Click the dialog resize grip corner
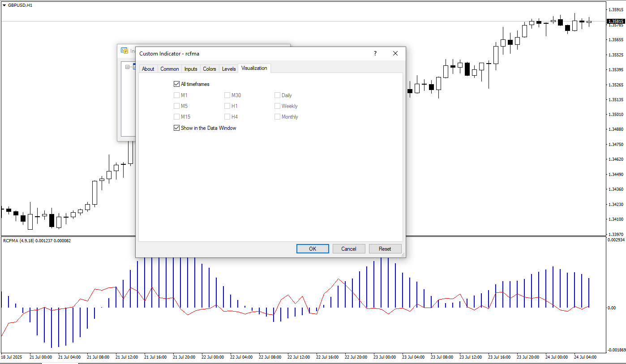The image size is (626, 364). (x=403, y=255)
